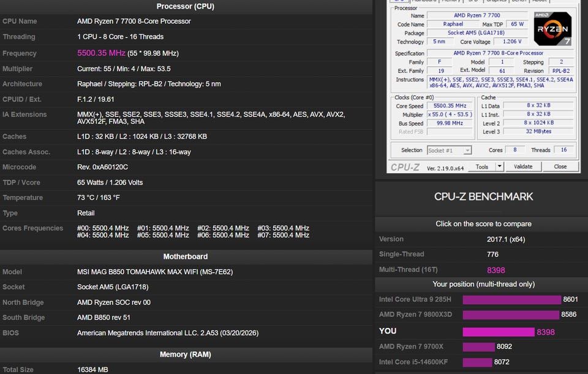Click the 2017.1 (x64) version value
The width and height of the screenshot is (588, 374).
point(506,239)
